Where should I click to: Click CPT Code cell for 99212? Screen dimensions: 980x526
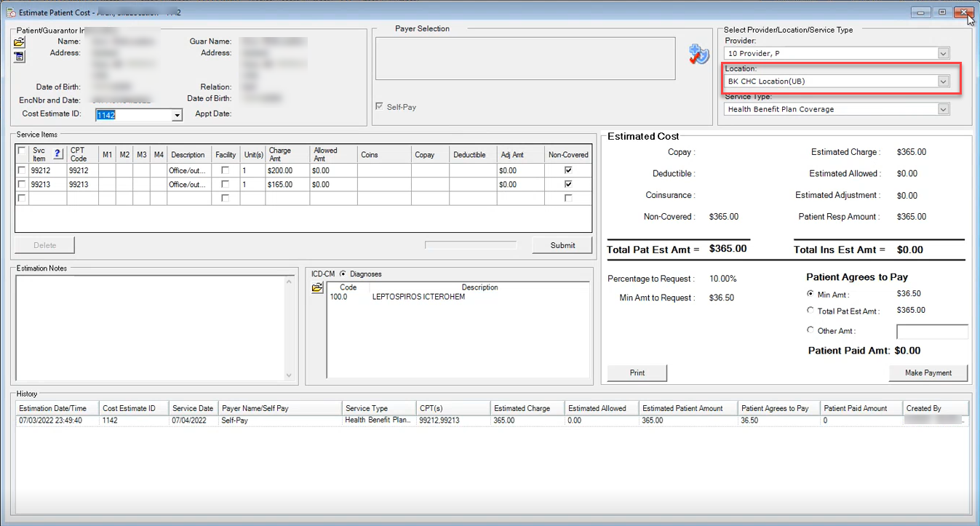tap(83, 170)
